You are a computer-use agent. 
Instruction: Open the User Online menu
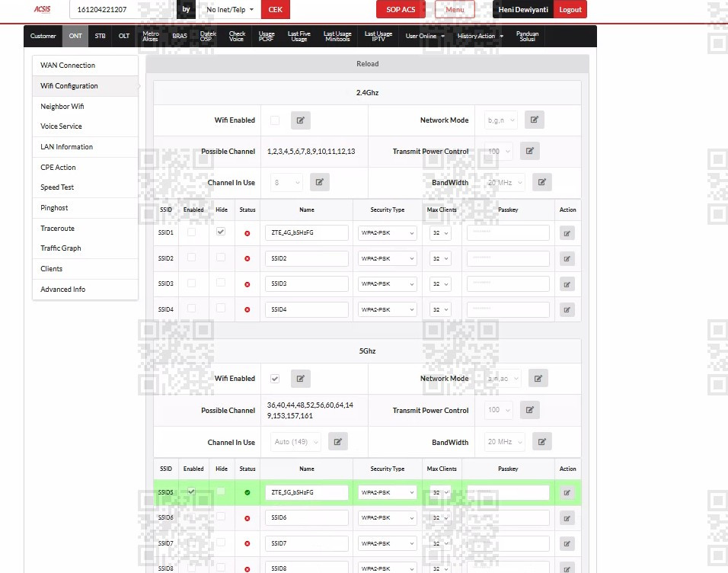[425, 37]
